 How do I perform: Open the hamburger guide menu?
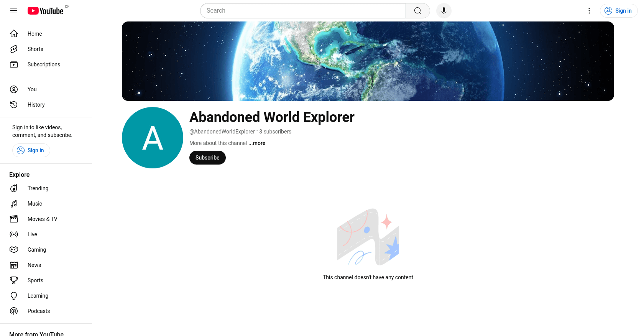point(14,11)
